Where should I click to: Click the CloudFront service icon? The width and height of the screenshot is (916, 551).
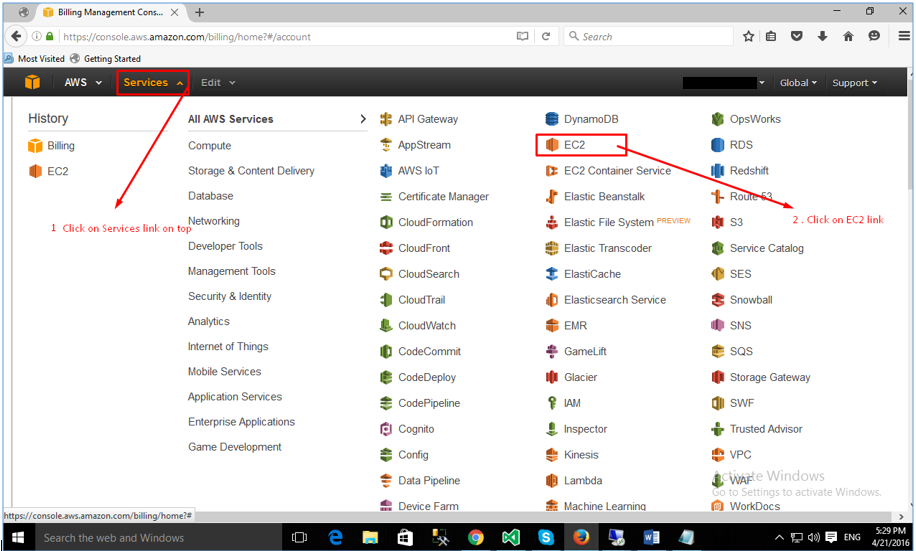(x=386, y=248)
